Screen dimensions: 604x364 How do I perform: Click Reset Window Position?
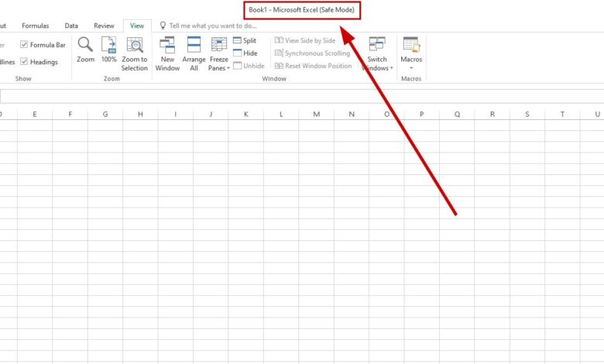[x=313, y=66]
